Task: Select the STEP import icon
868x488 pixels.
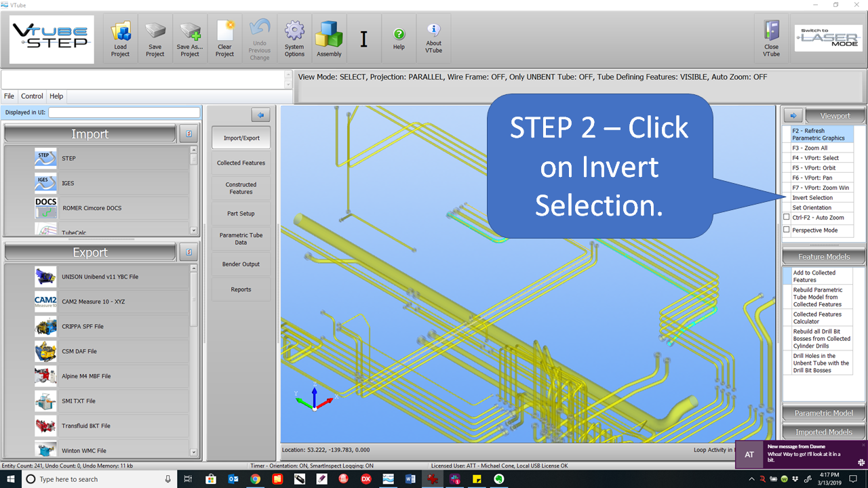Action: tap(45, 159)
